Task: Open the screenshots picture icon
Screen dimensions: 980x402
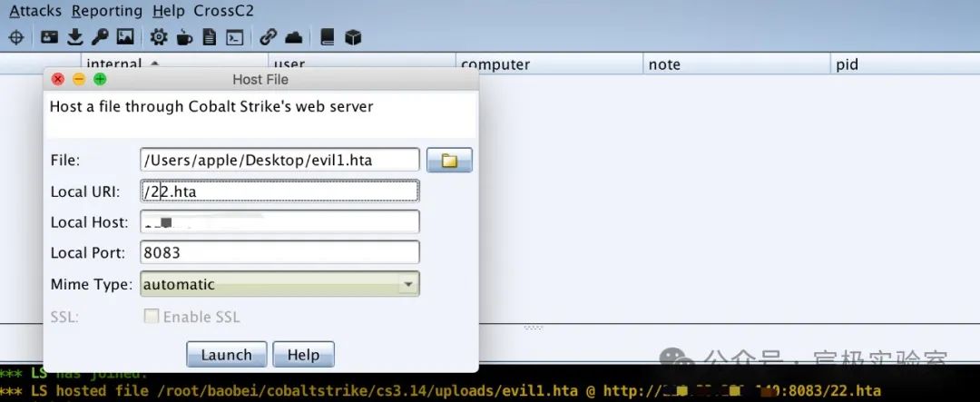Action: pyautogui.click(x=125, y=37)
